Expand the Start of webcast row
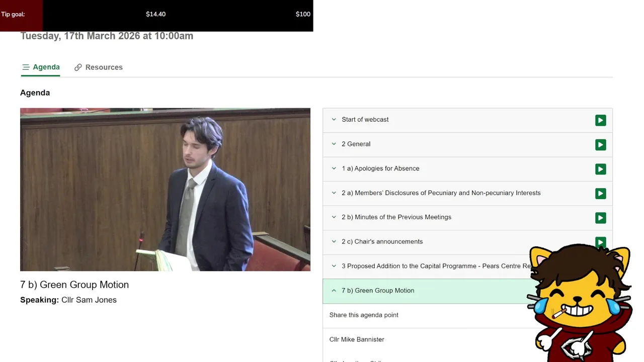Screen dimensions: 644x362 pos(334,120)
